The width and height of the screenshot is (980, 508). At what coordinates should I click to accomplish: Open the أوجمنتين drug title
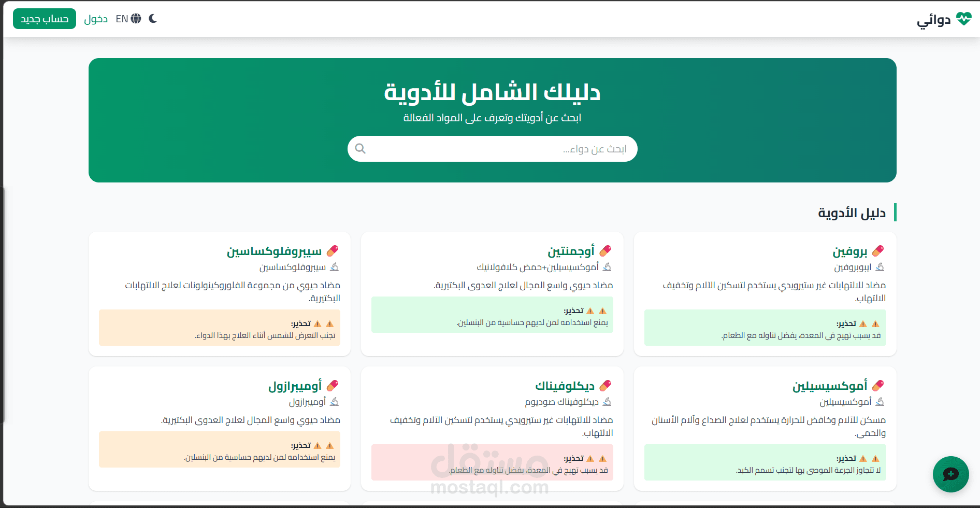[571, 251]
